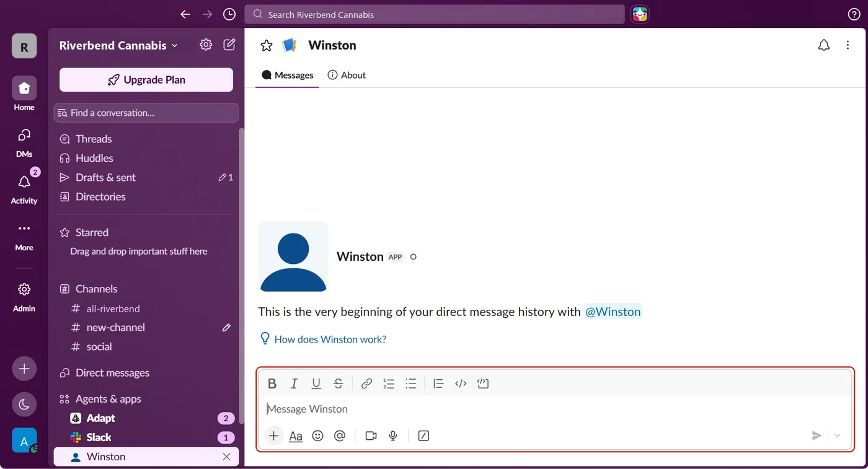Select the Messages tab
The width and height of the screenshot is (868, 469).
tap(288, 75)
